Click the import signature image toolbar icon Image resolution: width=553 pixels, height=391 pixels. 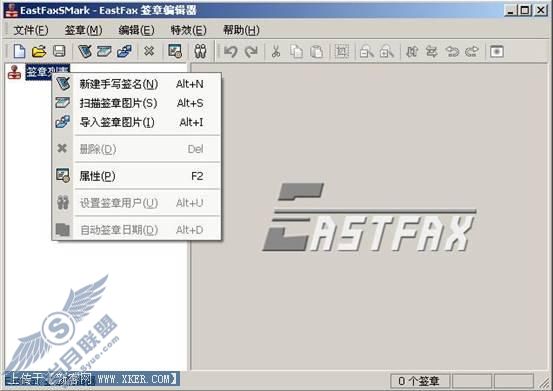click(124, 51)
